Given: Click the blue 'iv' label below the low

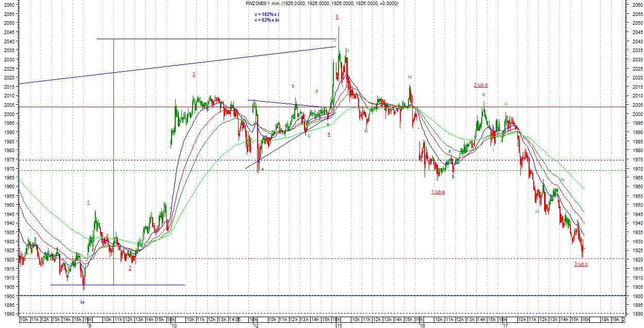Looking at the screenshot, I should (x=82, y=302).
